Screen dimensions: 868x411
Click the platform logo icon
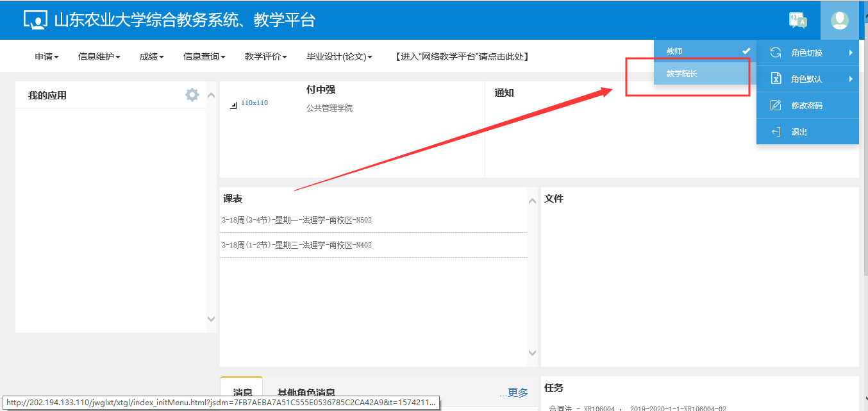pos(35,20)
